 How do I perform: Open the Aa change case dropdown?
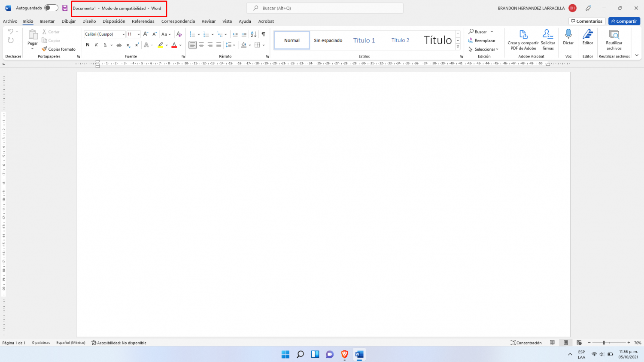[166, 34]
